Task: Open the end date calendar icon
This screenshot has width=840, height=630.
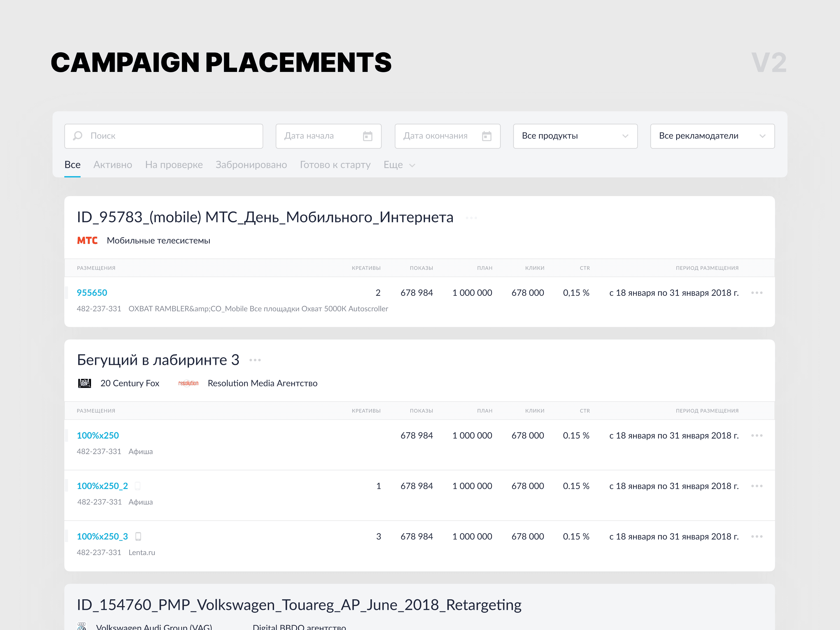Action: tap(486, 136)
